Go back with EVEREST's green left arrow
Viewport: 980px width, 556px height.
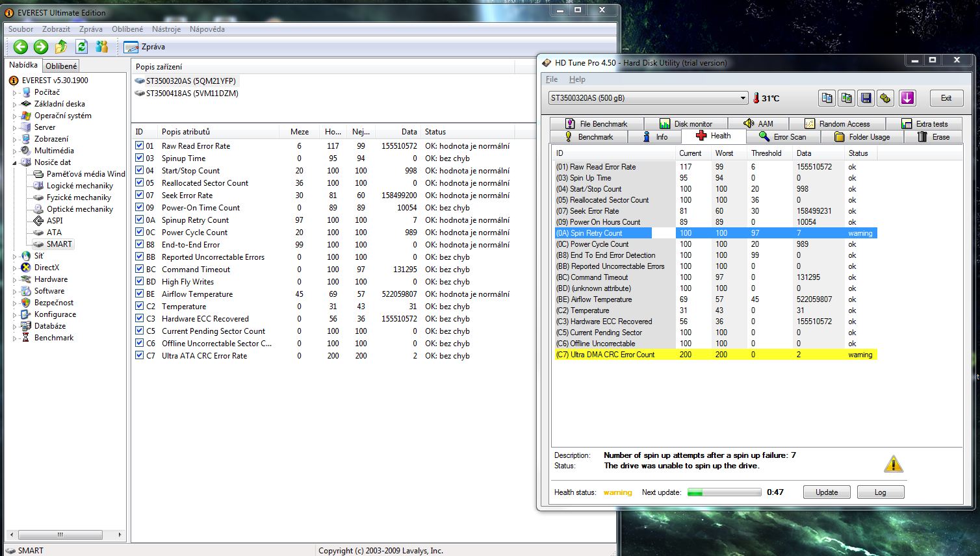(x=21, y=47)
